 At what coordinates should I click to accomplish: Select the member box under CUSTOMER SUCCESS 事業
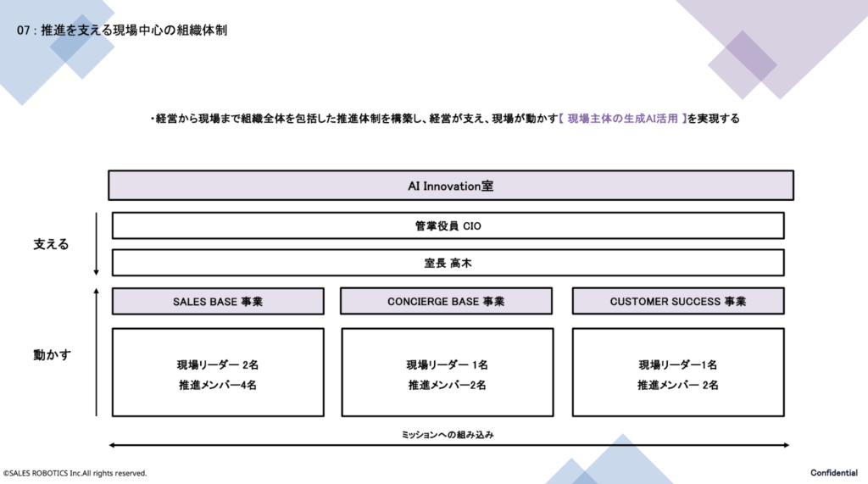tap(678, 373)
